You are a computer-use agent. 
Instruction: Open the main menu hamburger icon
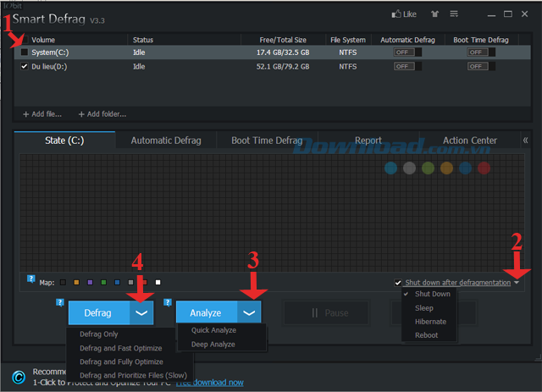click(x=454, y=14)
